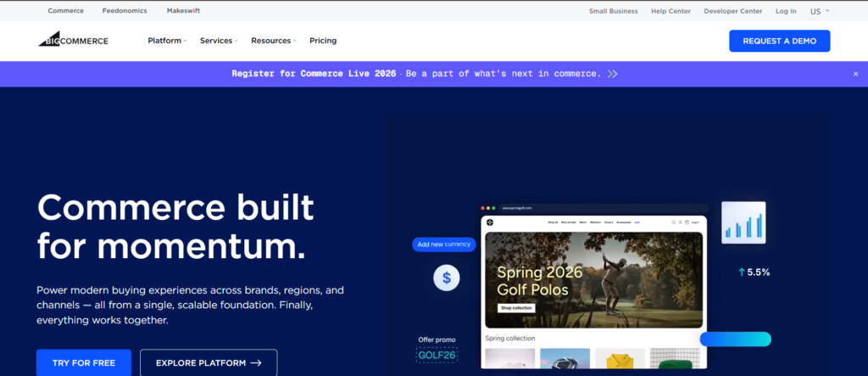The width and height of the screenshot is (868, 376).
Task: Click the Explore Platform button
Action: (x=209, y=363)
